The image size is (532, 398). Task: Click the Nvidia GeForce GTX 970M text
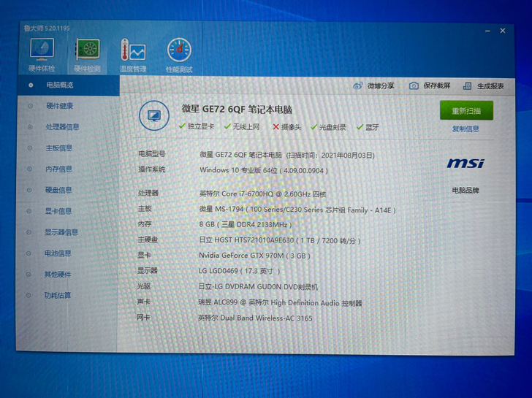tap(254, 256)
